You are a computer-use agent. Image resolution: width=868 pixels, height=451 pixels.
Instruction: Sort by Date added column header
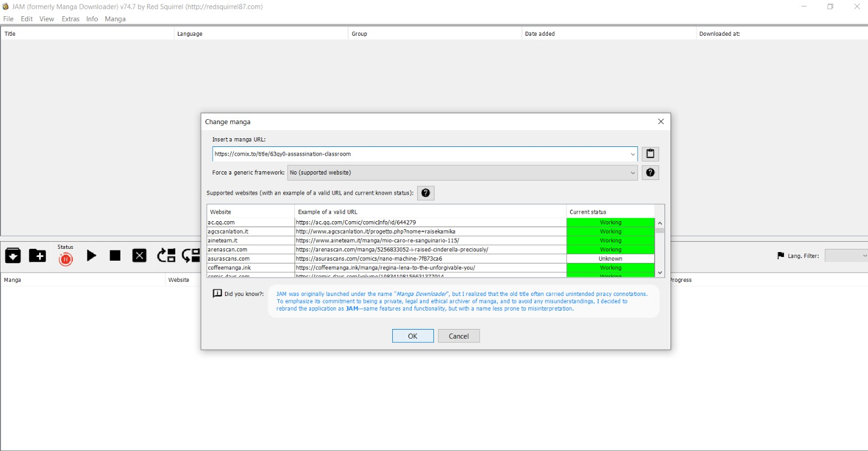(x=609, y=34)
